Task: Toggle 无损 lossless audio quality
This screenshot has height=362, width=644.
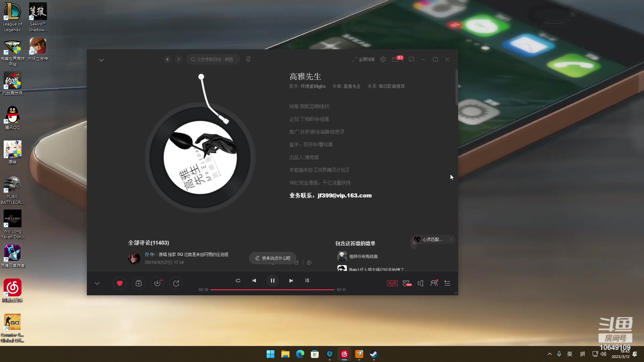Action: point(392,283)
